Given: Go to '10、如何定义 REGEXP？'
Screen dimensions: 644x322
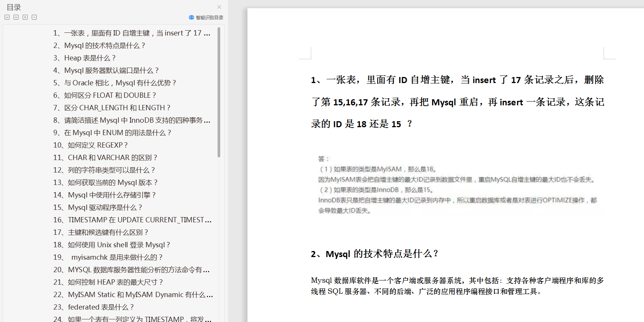Looking at the screenshot, I should (x=90, y=145).
